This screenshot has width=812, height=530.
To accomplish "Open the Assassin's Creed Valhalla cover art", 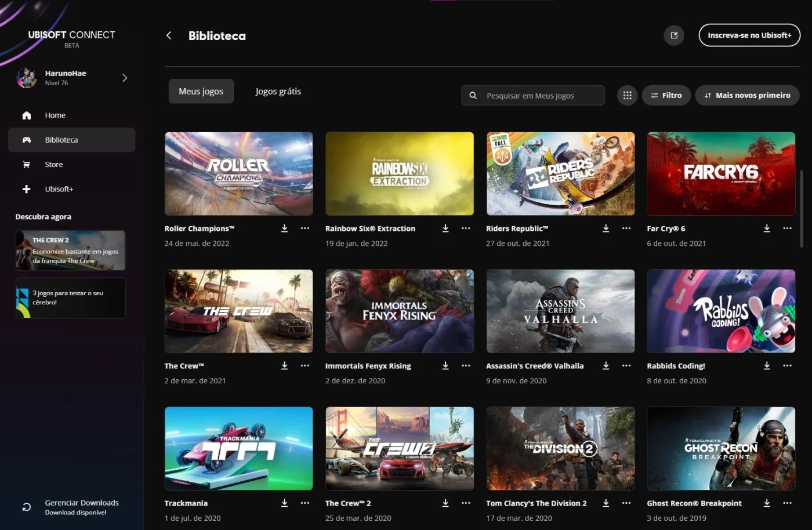I will pyautogui.click(x=560, y=311).
